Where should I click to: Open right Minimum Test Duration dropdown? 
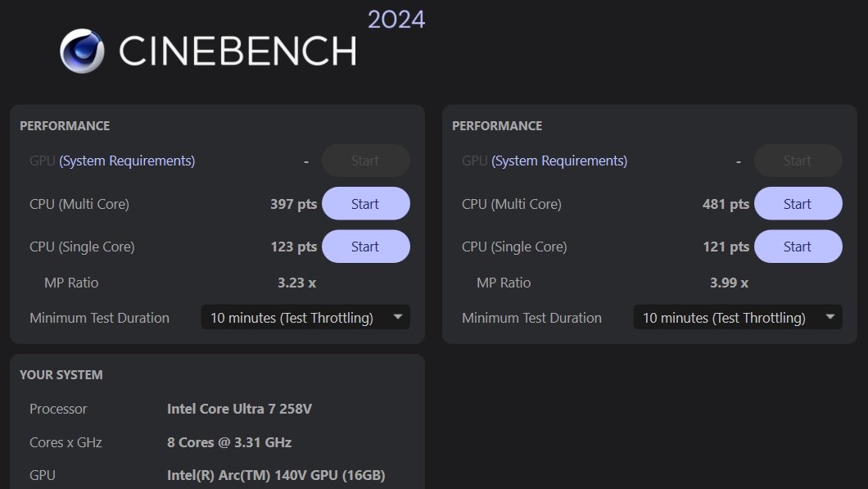738,317
